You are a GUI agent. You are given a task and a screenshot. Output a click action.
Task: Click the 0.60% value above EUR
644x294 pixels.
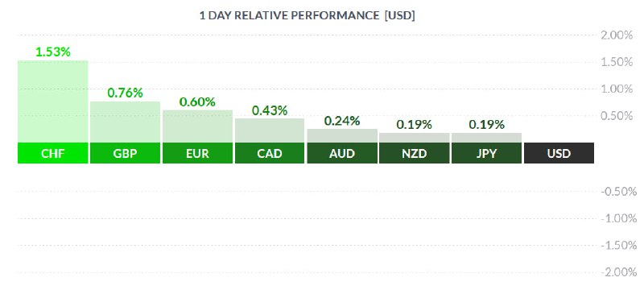pyautogui.click(x=197, y=102)
